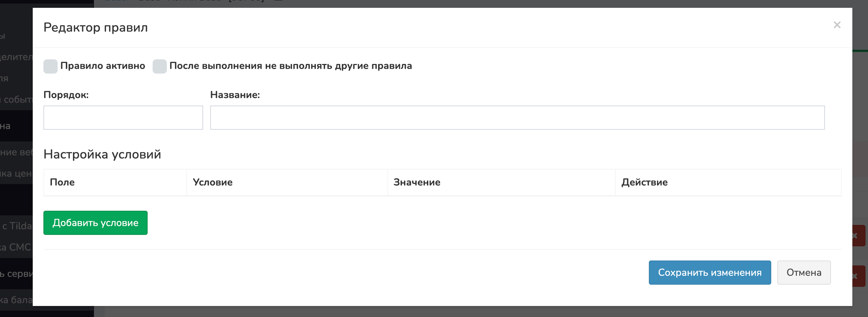Open the Tilda item in the sidebar

16,226
